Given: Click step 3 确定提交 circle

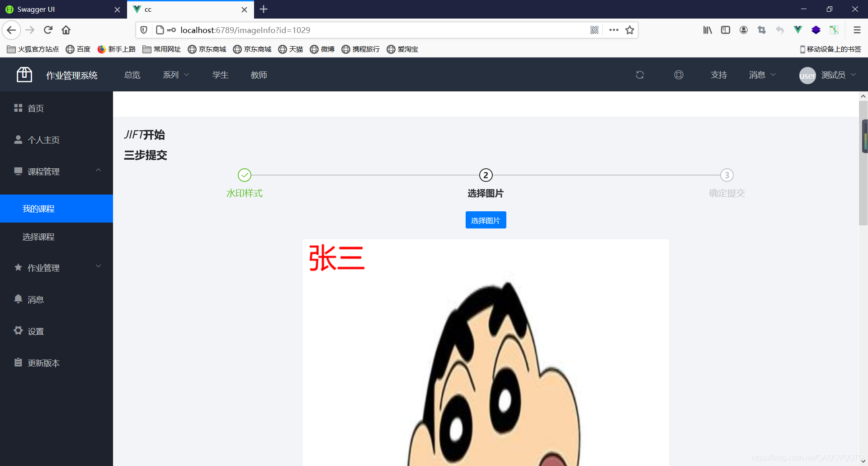Looking at the screenshot, I should pyautogui.click(x=727, y=175).
